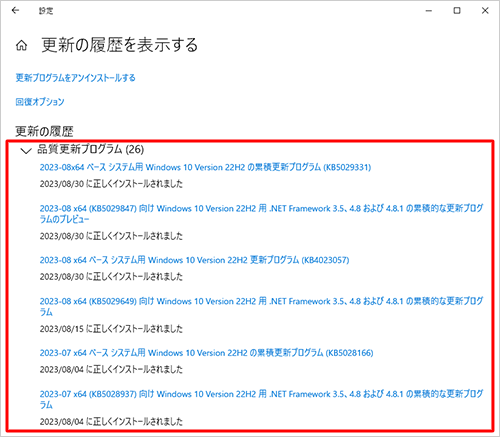
Task: Close the settings window
Action: [x=485, y=11]
